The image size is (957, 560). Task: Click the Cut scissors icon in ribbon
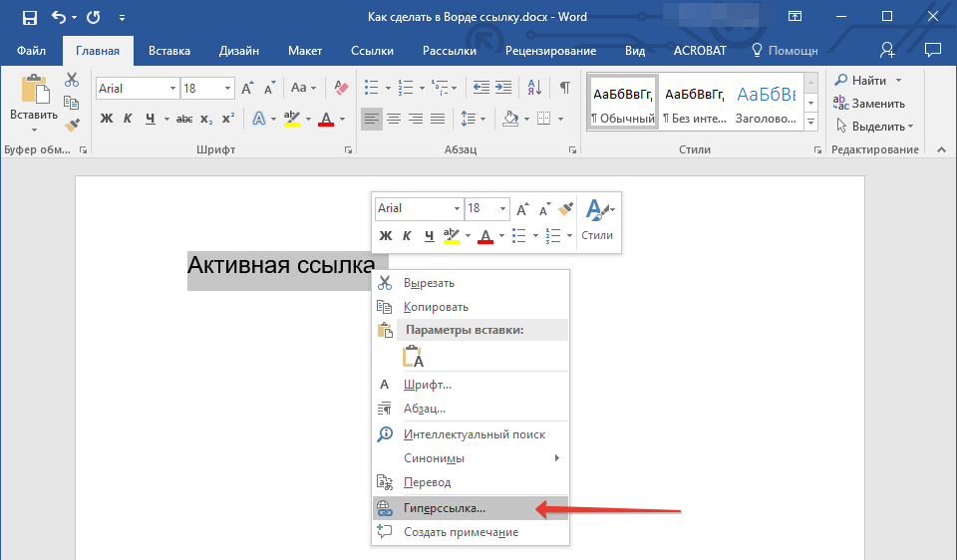(72, 80)
